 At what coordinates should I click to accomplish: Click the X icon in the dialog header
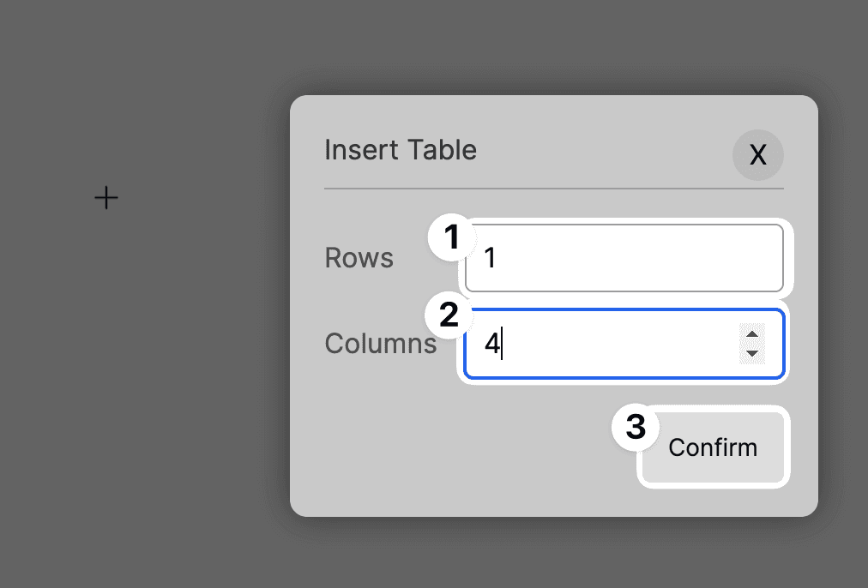click(757, 155)
